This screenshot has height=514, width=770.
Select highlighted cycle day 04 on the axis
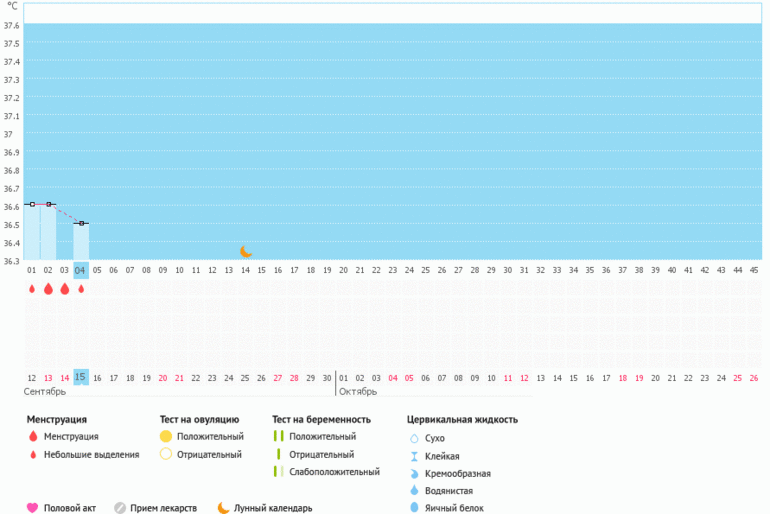(80, 270)
